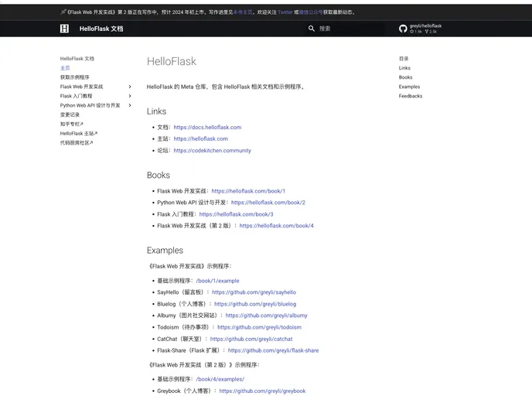Open github.com/greyli/flask-share link
This screenshot has height=396, width=532.
pyautogui.click(x=273, y=350)
